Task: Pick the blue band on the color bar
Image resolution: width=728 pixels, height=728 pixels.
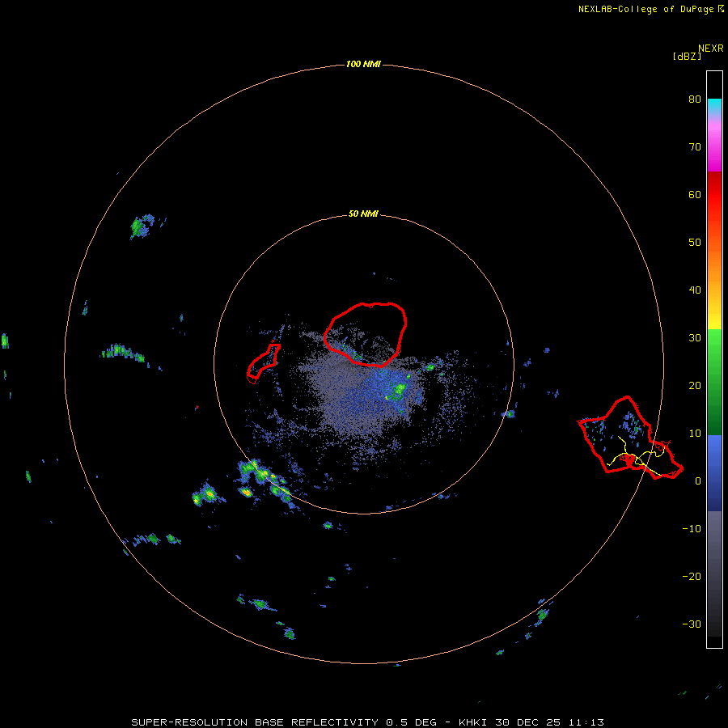Action: 714,472
